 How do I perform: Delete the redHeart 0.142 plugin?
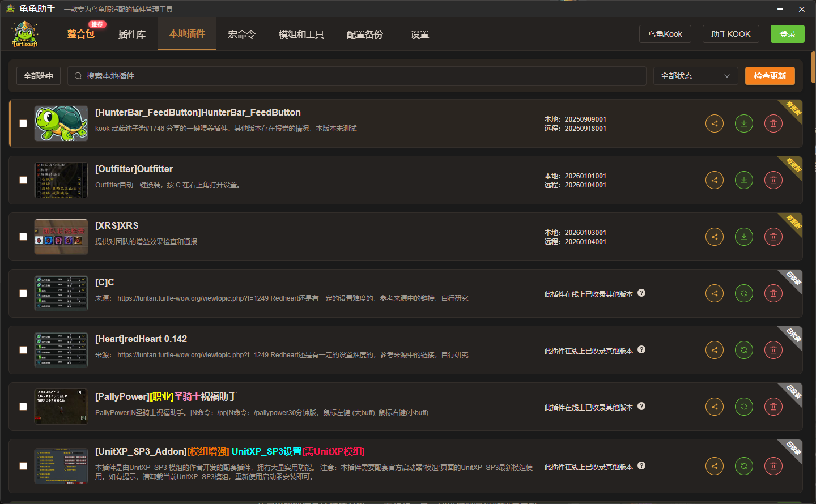click(x=773, y=350)
